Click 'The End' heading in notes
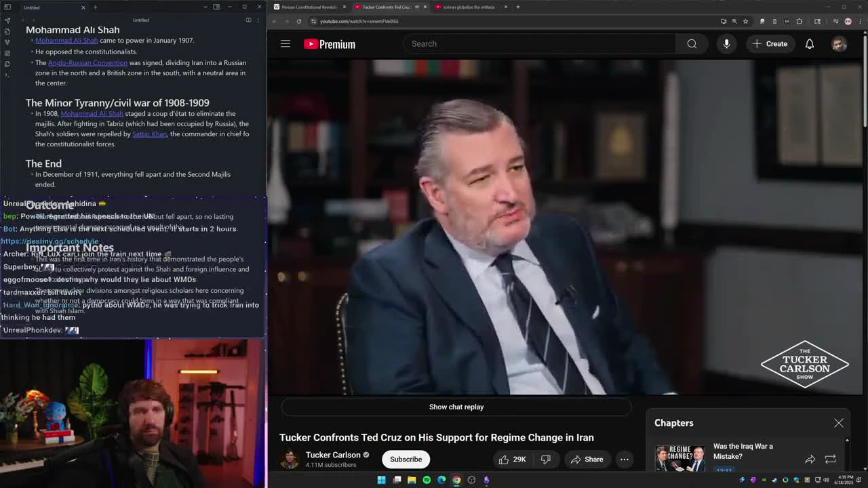868x488 pixels. [x=43, y=163]
